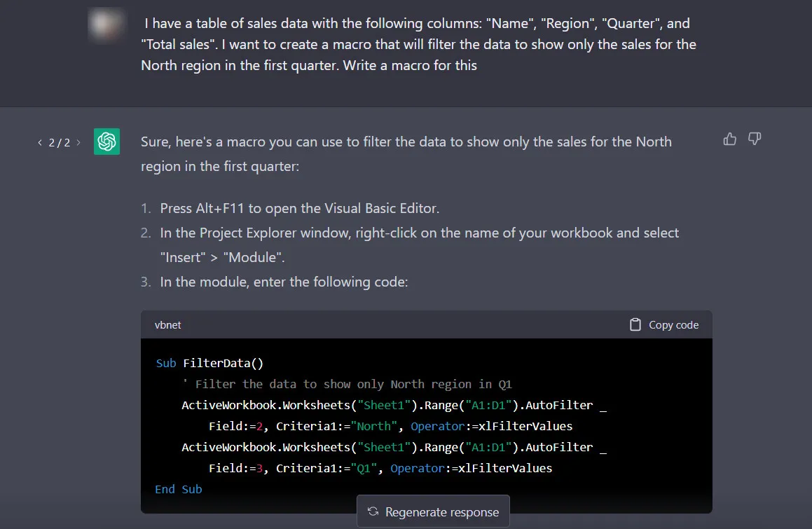Click the vbnet language label

coord(167,325)
